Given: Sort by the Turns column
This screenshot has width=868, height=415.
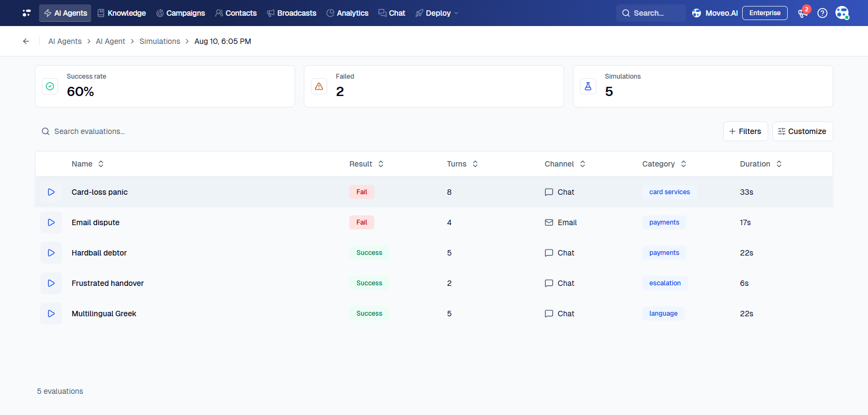Looking at the screenshot, I should 462,164.
